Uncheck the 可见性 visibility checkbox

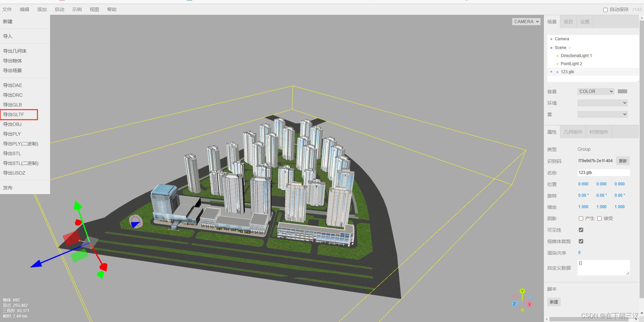(x=581, y=230)
